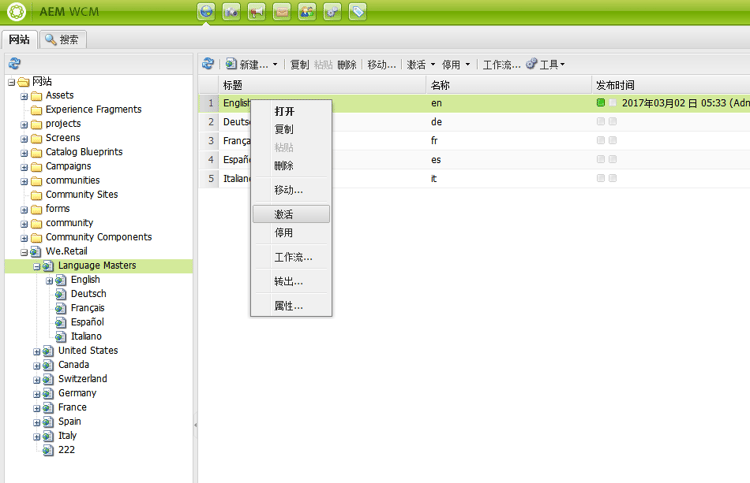Select the Italiano page in tree
The height and width of the screenshot is (483, 750).
click(86, 336)
